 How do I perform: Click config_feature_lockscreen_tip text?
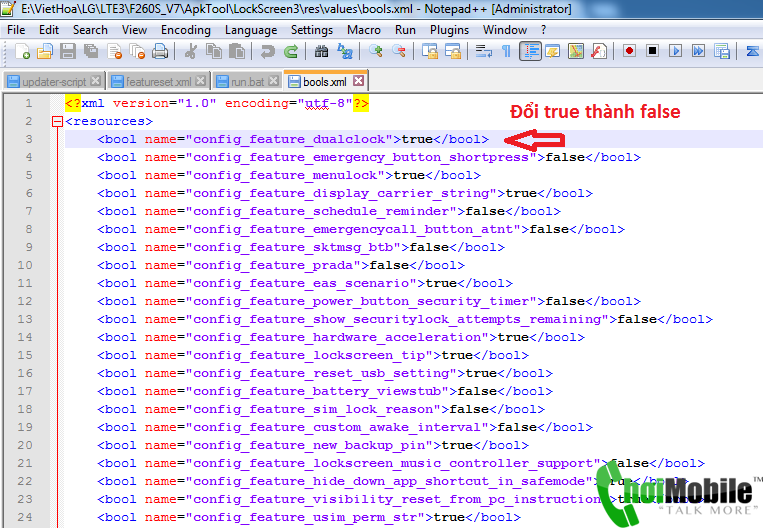click(309, 355)
